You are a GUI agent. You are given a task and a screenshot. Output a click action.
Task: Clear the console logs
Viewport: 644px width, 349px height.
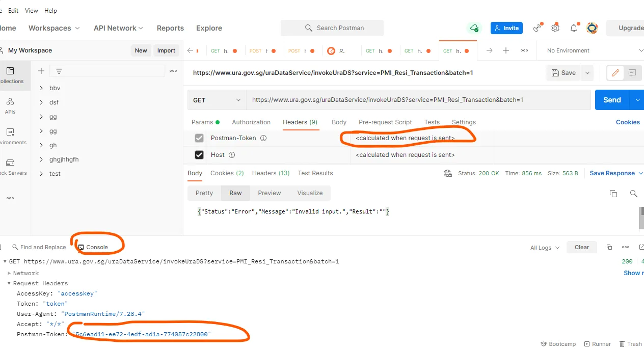[x=582, y=247]
